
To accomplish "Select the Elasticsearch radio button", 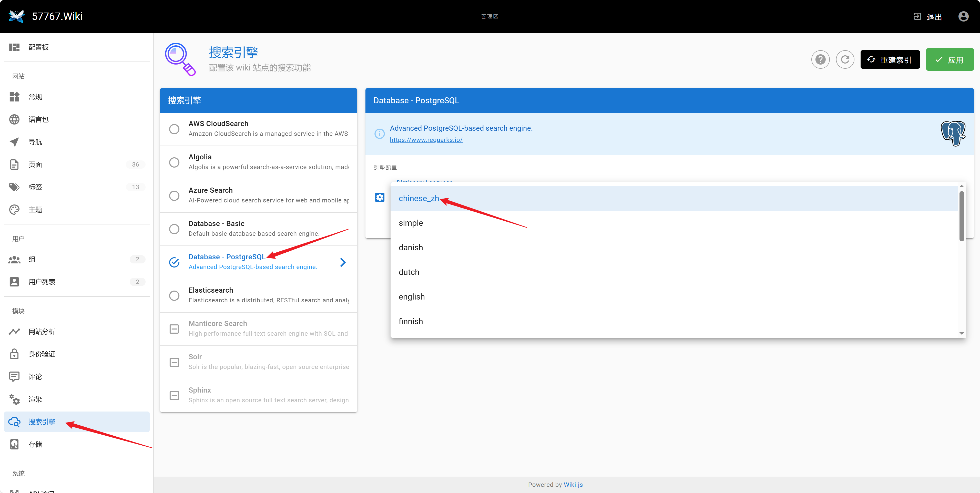I will coord(174,296).
